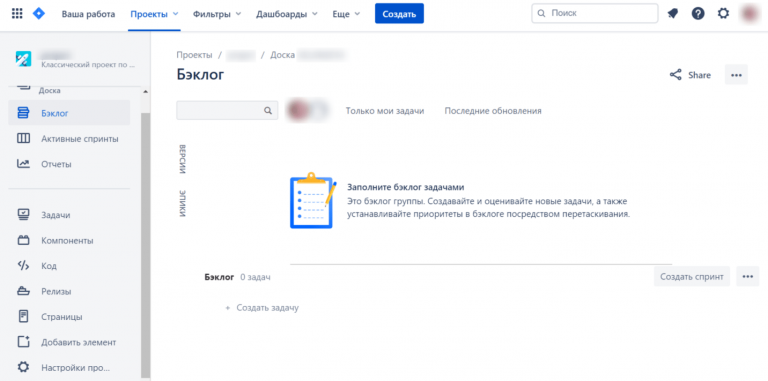The height and width of the screenshot is (381, 768).
Task: Click the Share button
Action: tap(690, 75)
